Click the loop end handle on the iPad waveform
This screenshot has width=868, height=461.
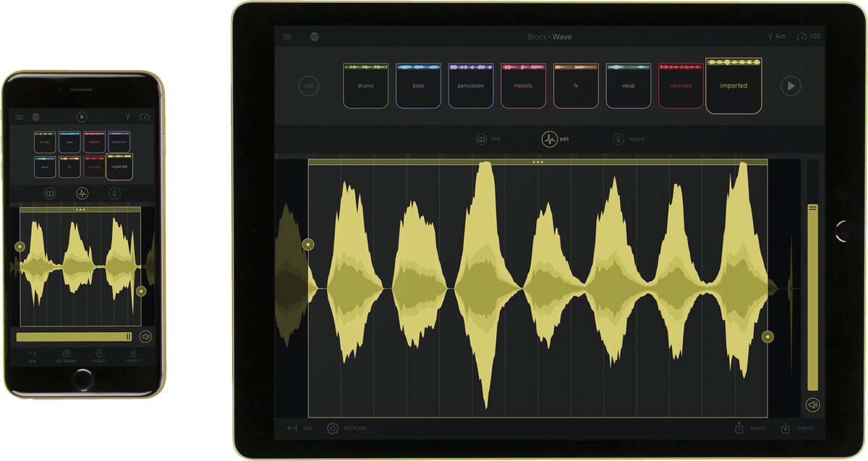click(768, 337)
